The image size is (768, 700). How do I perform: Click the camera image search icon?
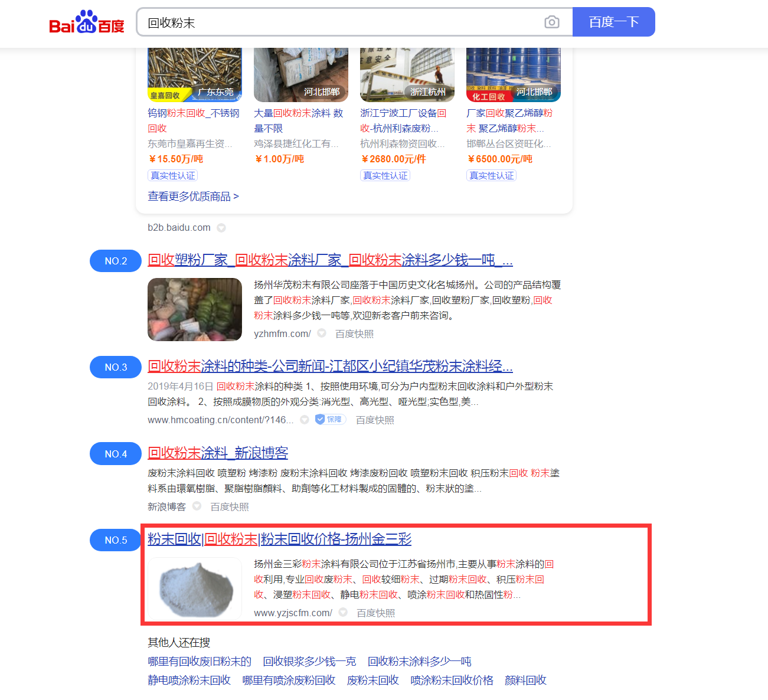tap(552, 22)
